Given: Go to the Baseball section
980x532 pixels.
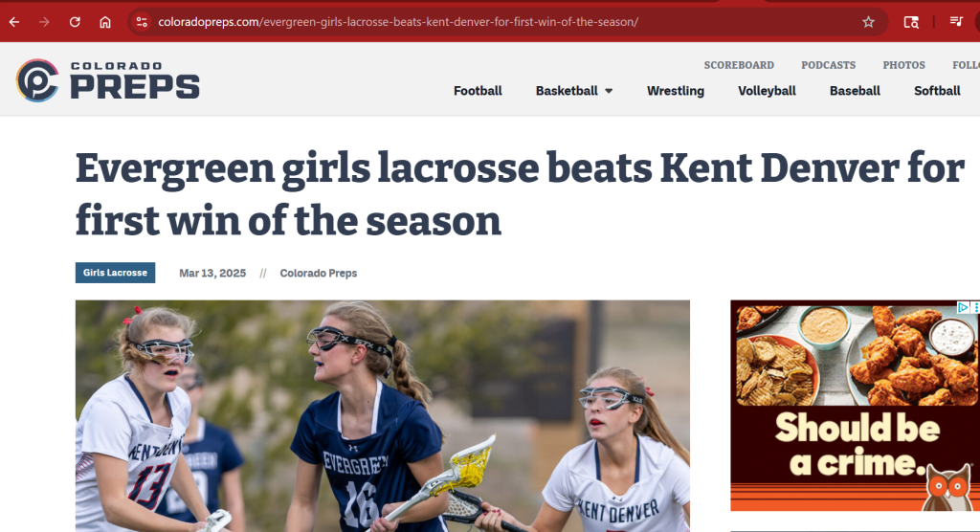Looking at the screenshot, I should [x=855, y=91].
